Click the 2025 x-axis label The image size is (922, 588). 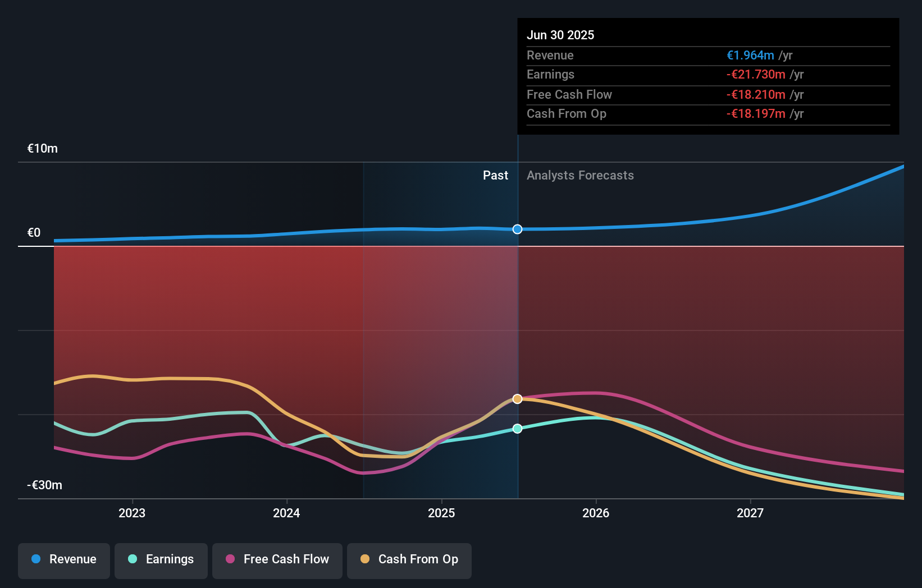[x=441, y=513]
